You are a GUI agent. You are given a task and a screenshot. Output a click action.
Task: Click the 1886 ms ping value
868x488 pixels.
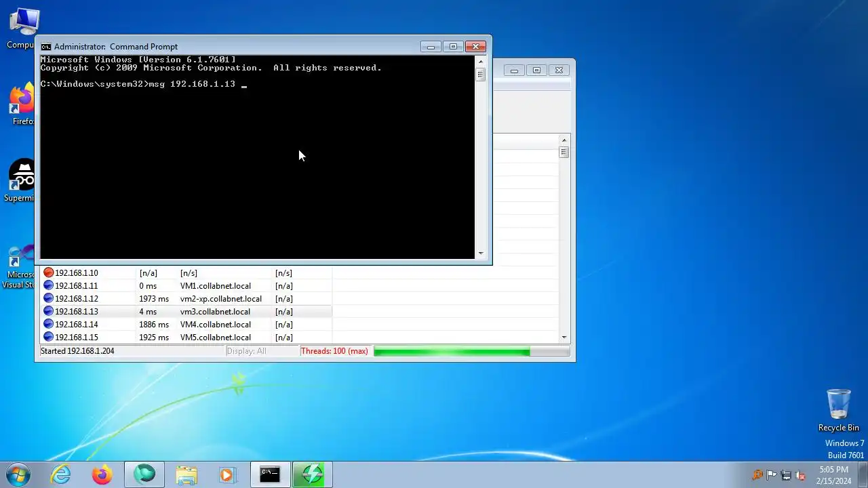(154, 325)
